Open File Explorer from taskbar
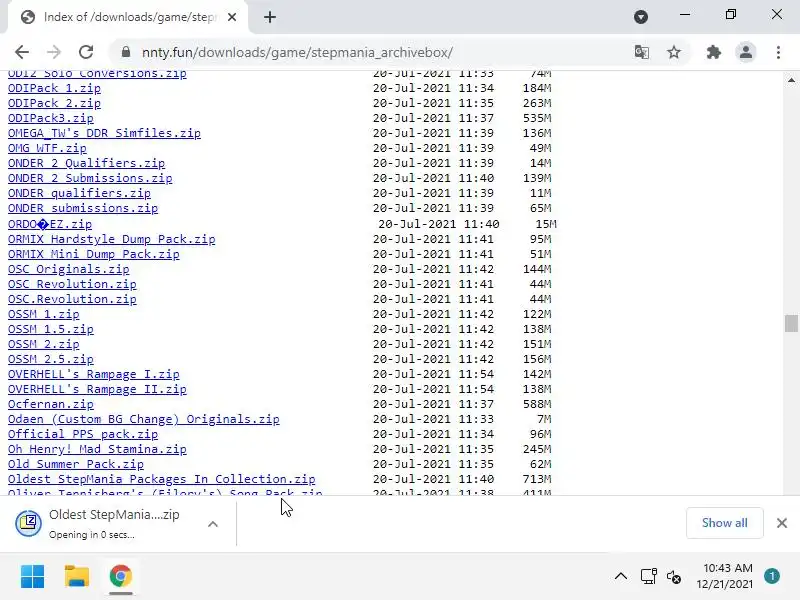This screenshot has width=800, height=600. 77,577
